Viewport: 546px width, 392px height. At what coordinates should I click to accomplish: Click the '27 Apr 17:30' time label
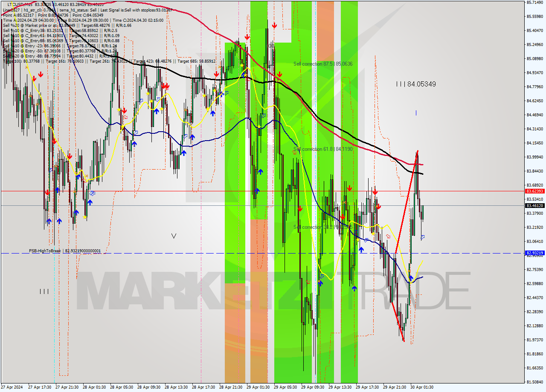coord(40,387)
